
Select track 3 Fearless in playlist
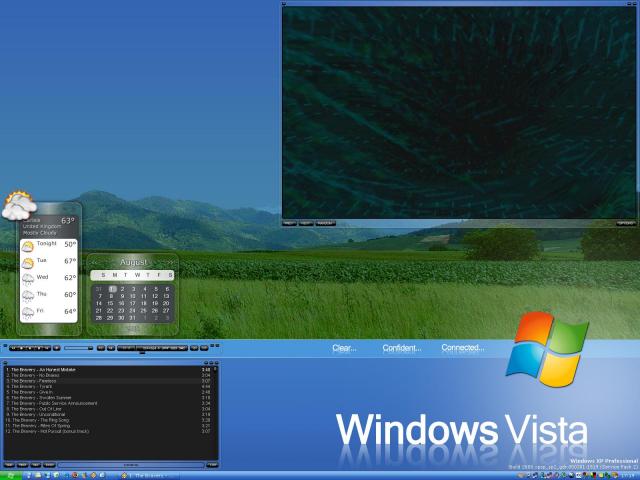pyautogui.click(x=108, y=381)
